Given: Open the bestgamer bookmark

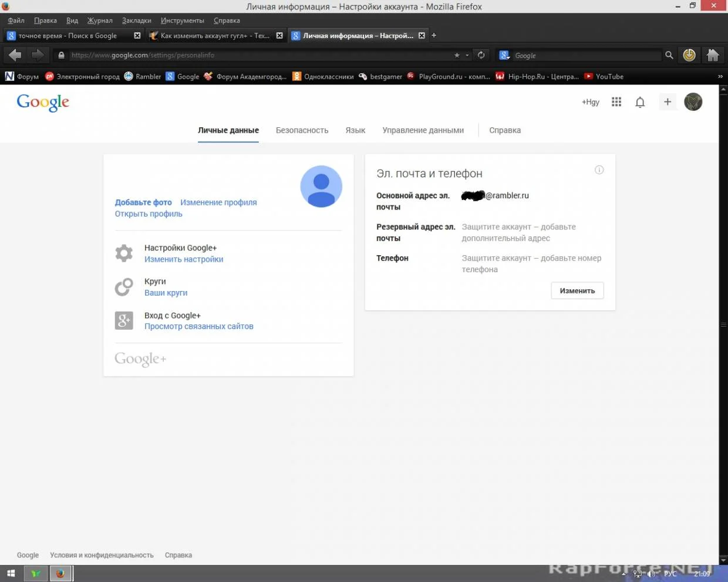Looking at the screenshot, I should (380, 76).
